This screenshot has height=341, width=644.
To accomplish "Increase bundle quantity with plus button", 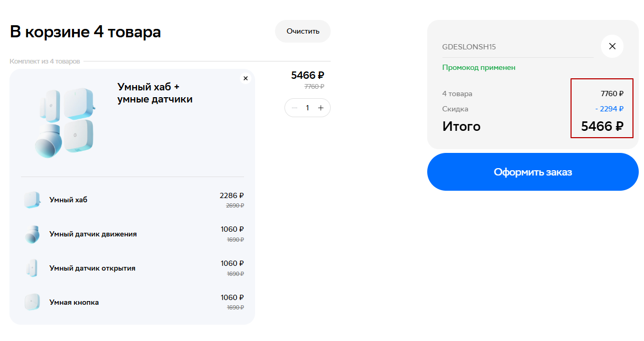I will tap(321, 108).
